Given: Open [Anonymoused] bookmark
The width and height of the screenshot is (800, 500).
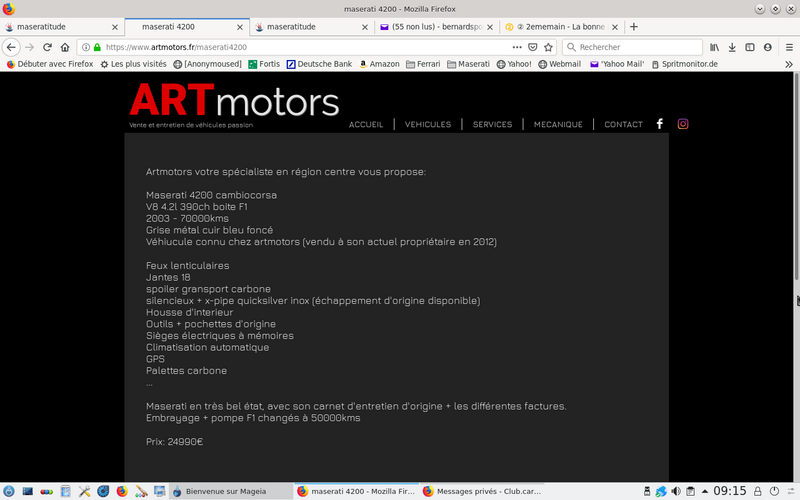Looking at the screenshot, I should click(x=207, y=64).
